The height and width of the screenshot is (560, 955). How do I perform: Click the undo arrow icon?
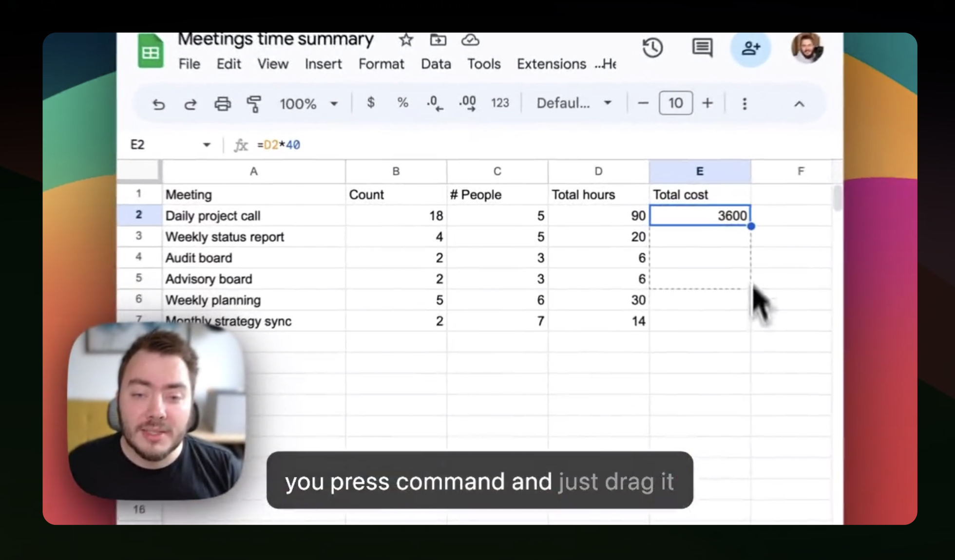158,104
